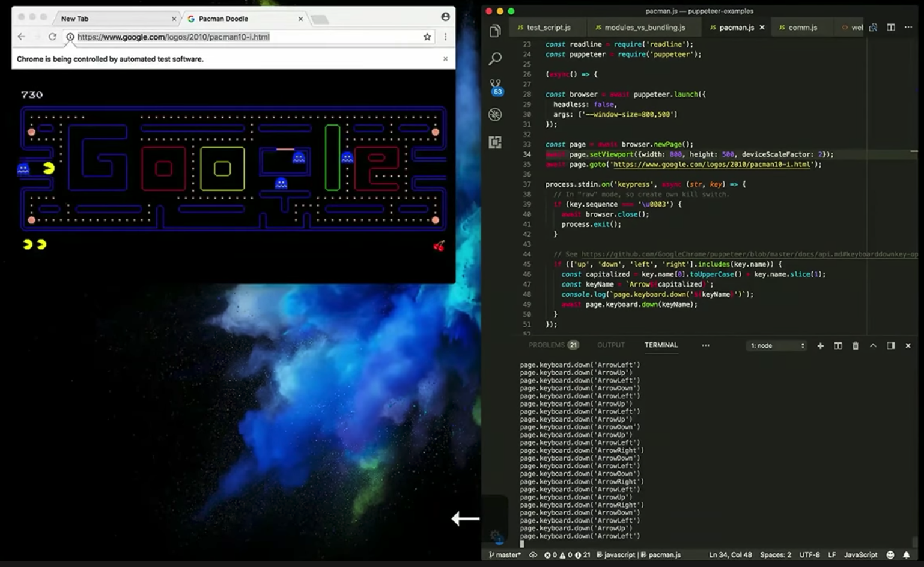The width and height of the screenshot is (924, 567).
Task: View site information icon in address bar
Action: pyautogui.click(x=70, y=37)
